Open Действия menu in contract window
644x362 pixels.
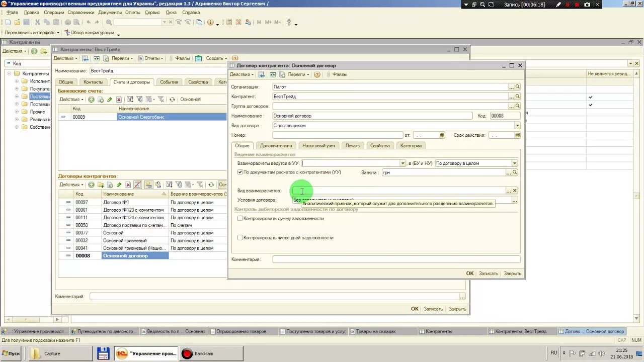(242, 74)
